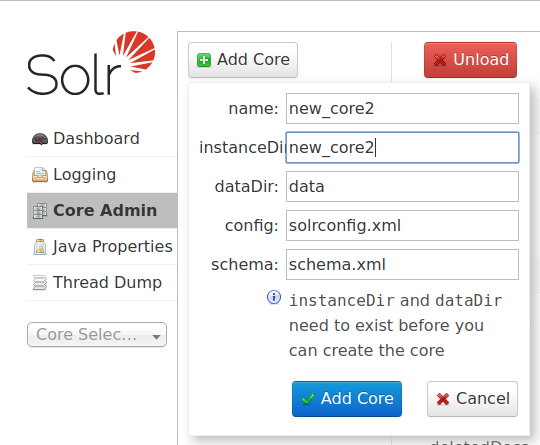540x445 pixels.
Task: Select Core Admin in the sidebar
Action: 102,210
